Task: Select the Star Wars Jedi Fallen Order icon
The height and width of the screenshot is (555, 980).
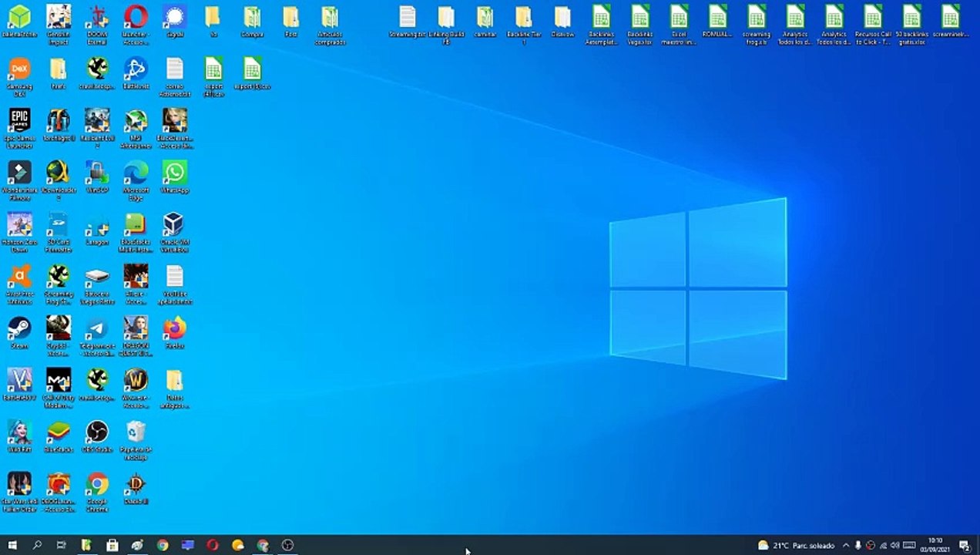Action: tap(19, 491)
